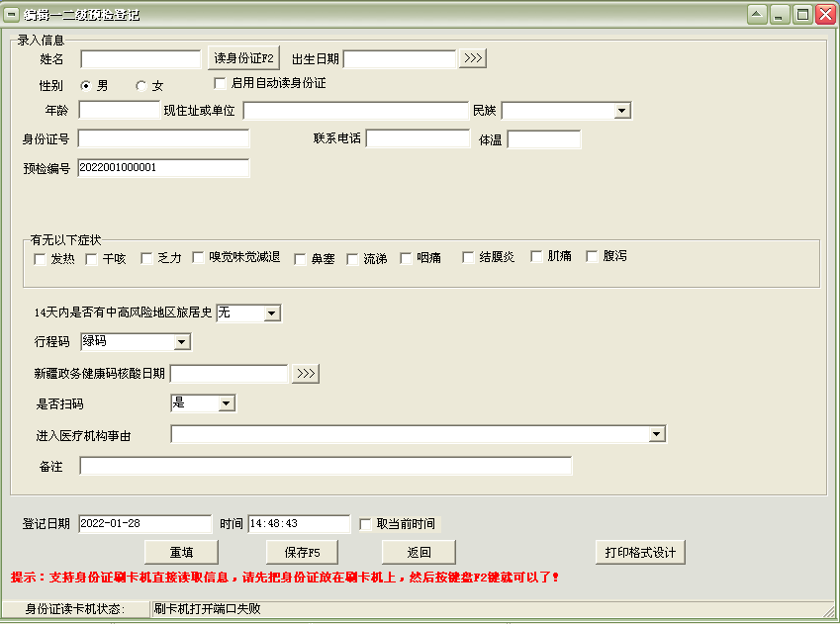Check the 腹泻 symptom box
840x624 pixels.
[x=592, y=256]
